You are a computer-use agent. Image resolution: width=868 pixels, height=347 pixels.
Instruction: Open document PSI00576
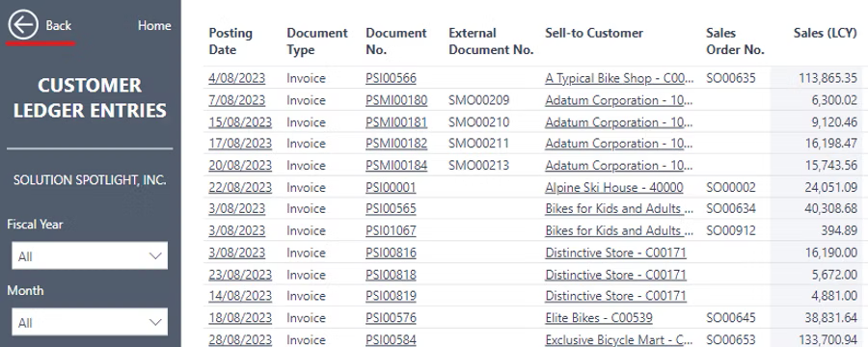391,318
